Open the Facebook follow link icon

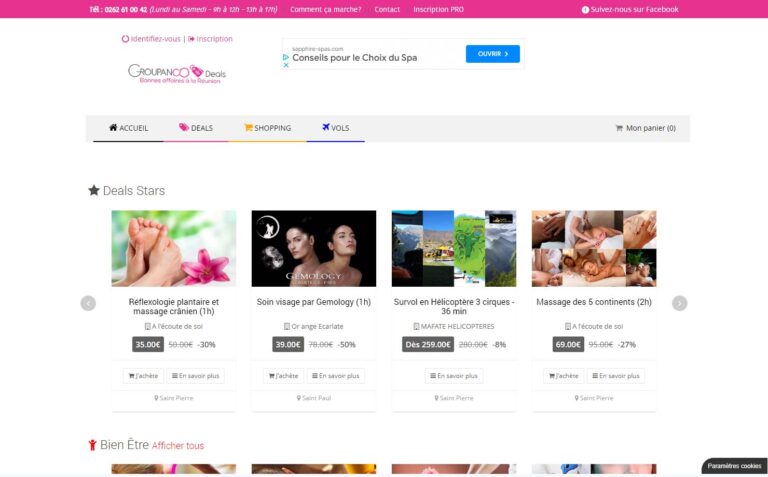pos(585,9)
